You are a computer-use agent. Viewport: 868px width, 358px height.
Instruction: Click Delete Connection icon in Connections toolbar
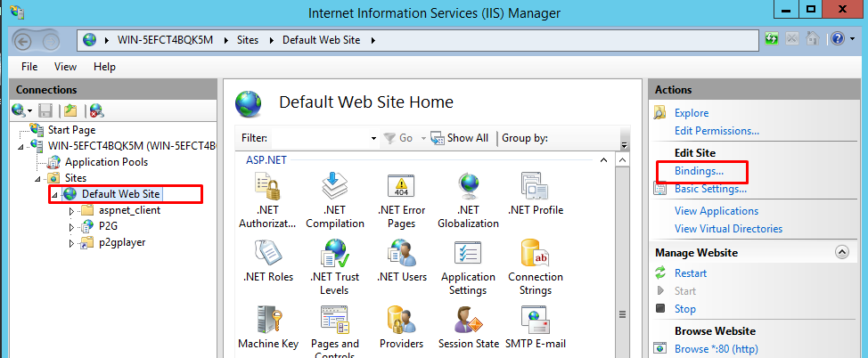(97, 110)
